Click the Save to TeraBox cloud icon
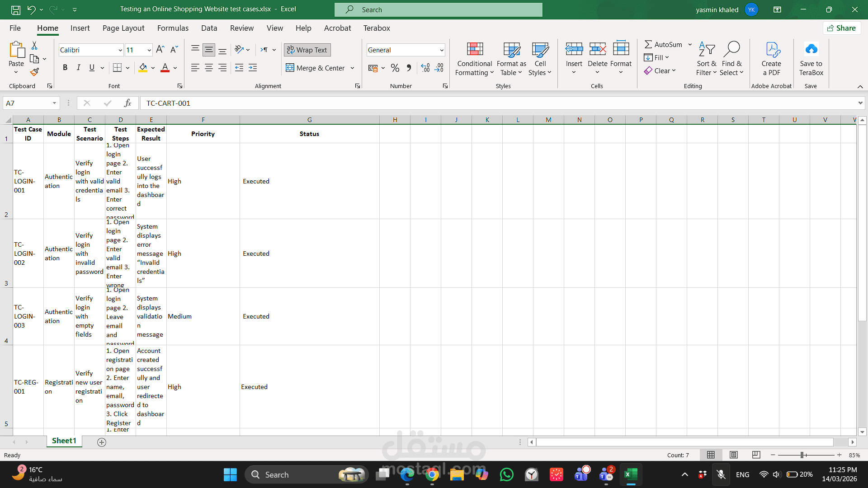 pos(811,49)
